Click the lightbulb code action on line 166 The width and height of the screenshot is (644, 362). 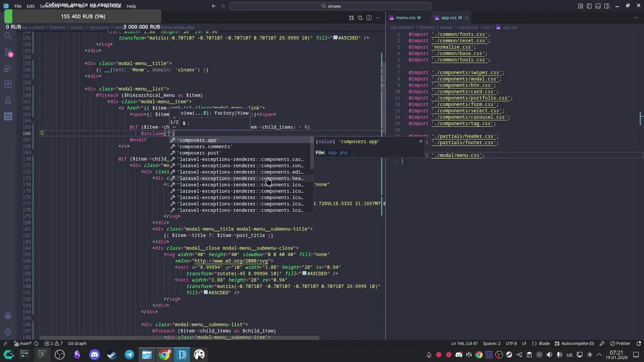[x=42, y=133]
